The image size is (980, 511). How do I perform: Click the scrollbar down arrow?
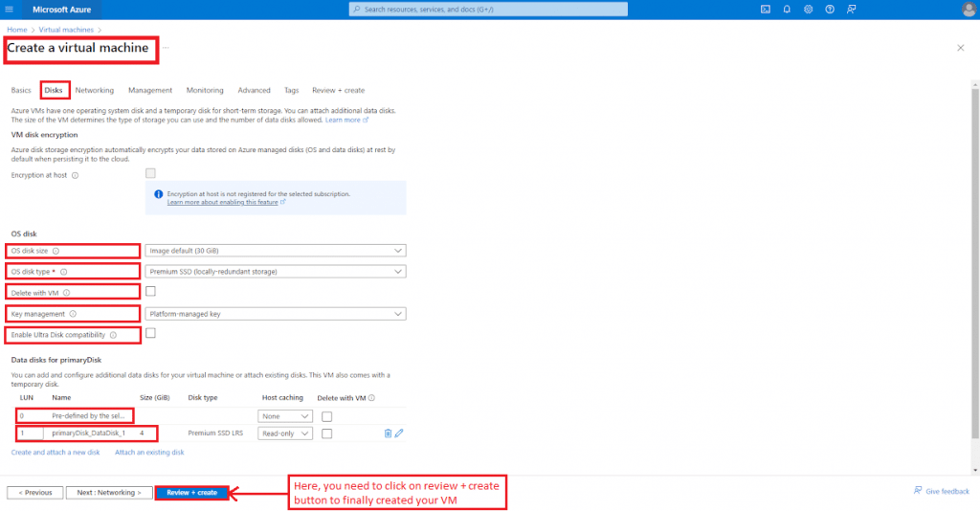click(x=975, y=470)
